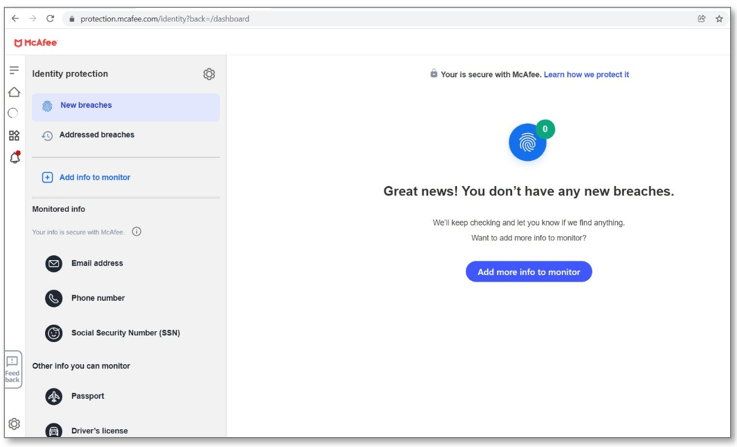Bookmark the page with the star icon

719,19
